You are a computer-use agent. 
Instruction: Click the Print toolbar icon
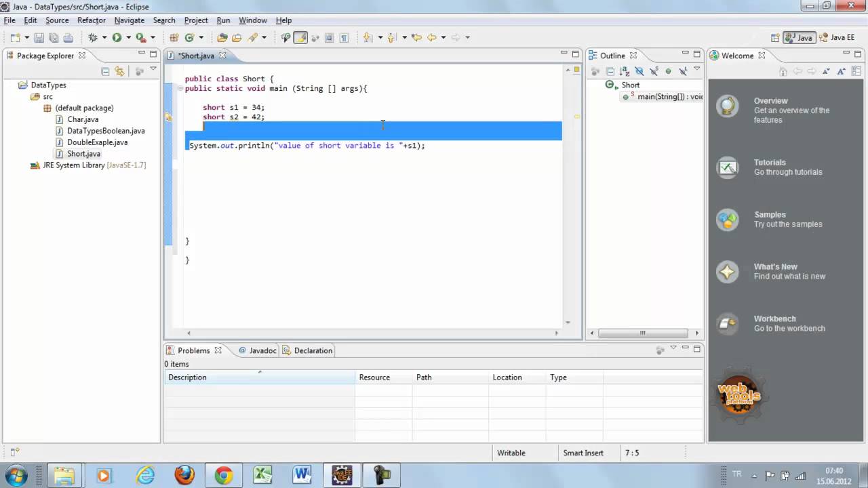68,38
